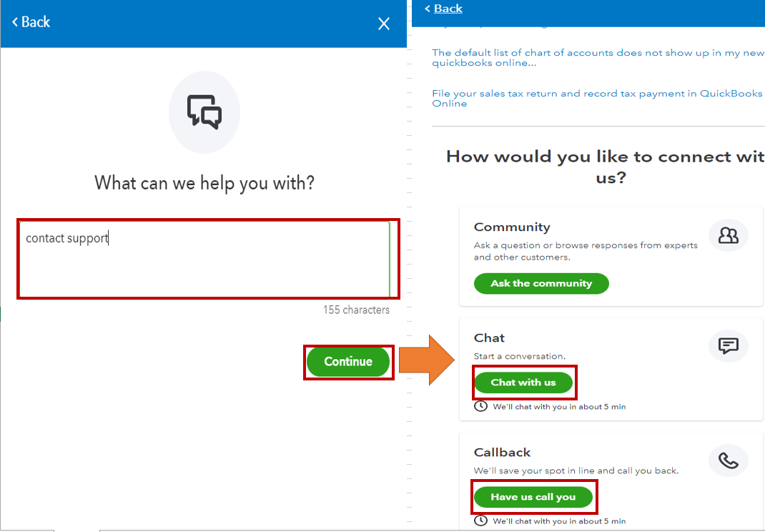Viewport: 765px width, 532px height.
Task: Click the Callback card heading
Action: pos(502,453)
